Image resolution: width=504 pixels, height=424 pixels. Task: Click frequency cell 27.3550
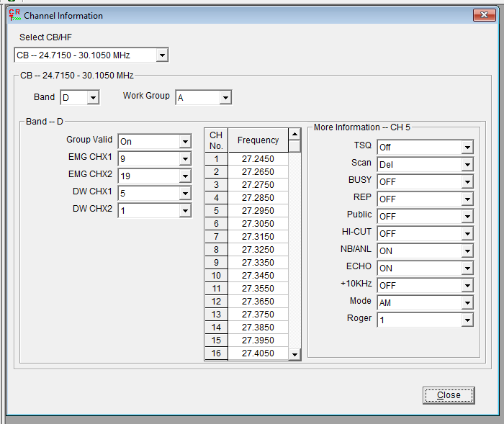click(x=258, y=289)
